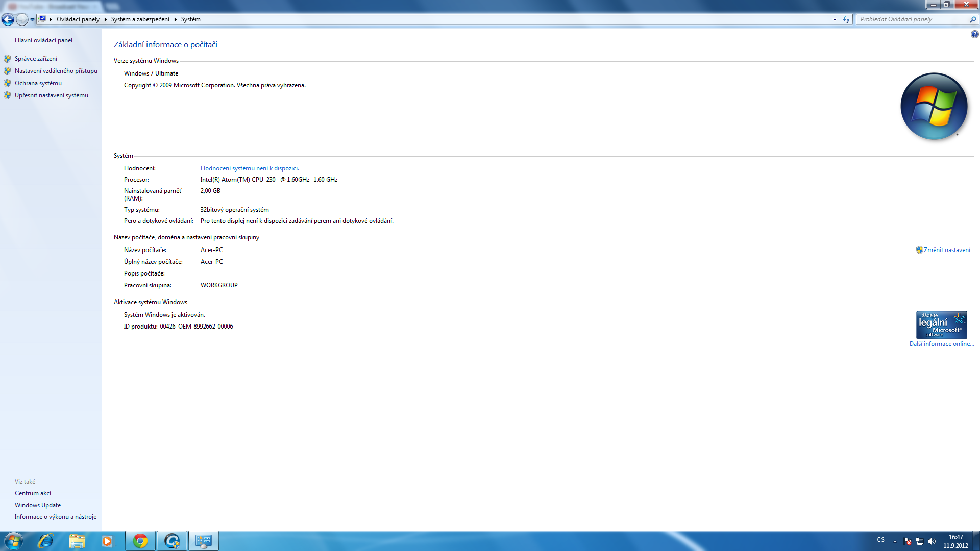
Task: Open Google Chrome from the taskbar
Action: tap(140, 541)
